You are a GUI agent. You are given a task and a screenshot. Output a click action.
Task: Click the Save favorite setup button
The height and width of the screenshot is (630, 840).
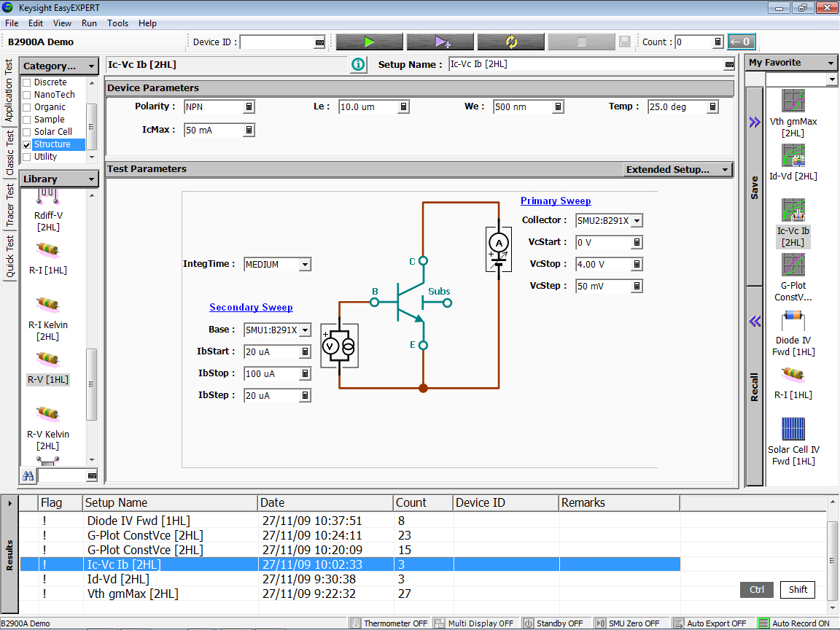point(754,187)
